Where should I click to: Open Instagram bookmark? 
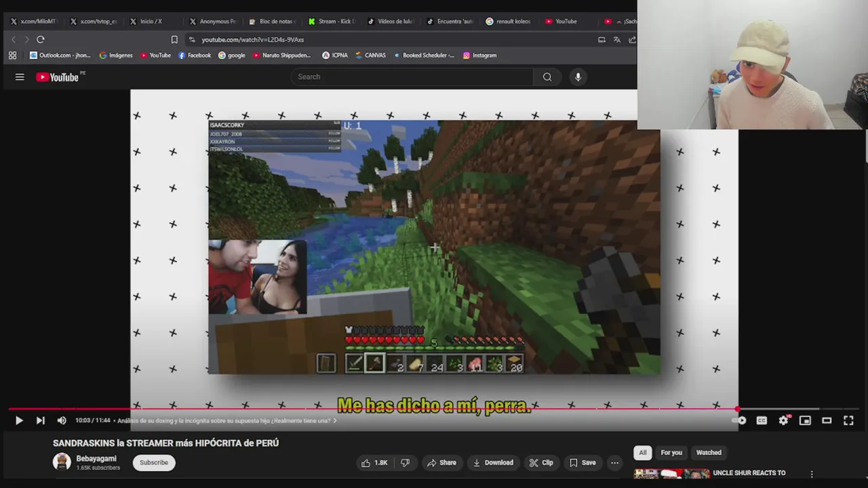tap(479, 56)
